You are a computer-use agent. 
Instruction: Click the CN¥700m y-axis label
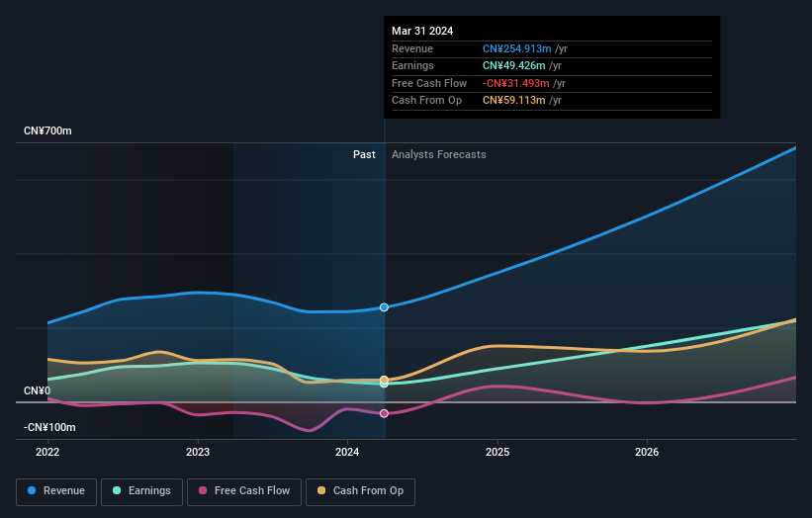48,130
